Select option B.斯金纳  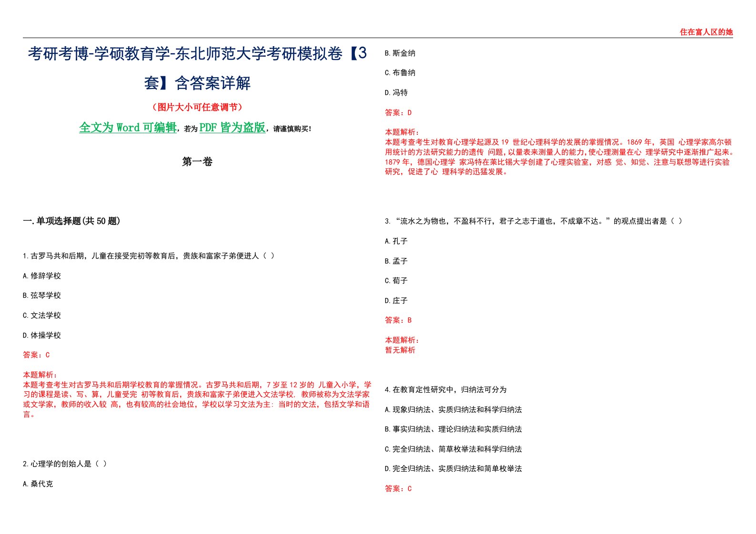[x=400, y=53]
